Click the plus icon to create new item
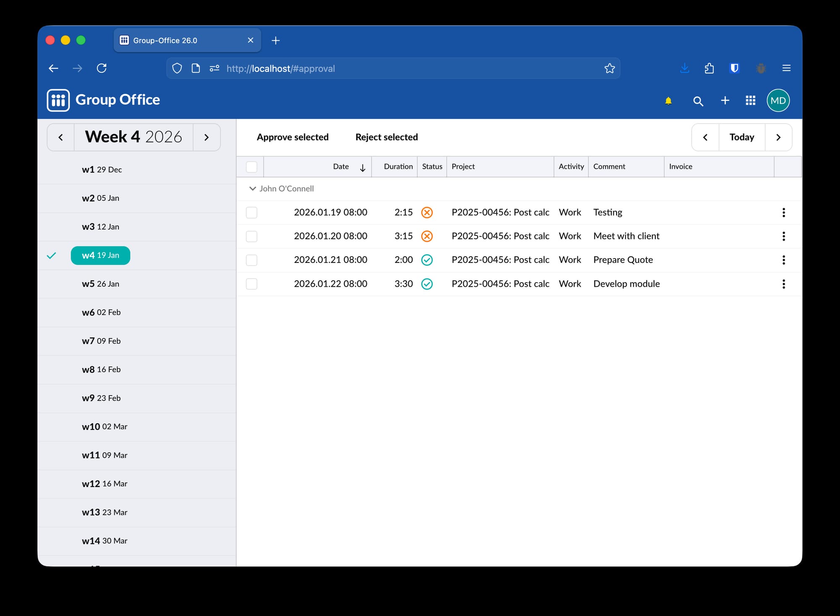This screenshot has height=616, width=840. (x=725, y=101)
